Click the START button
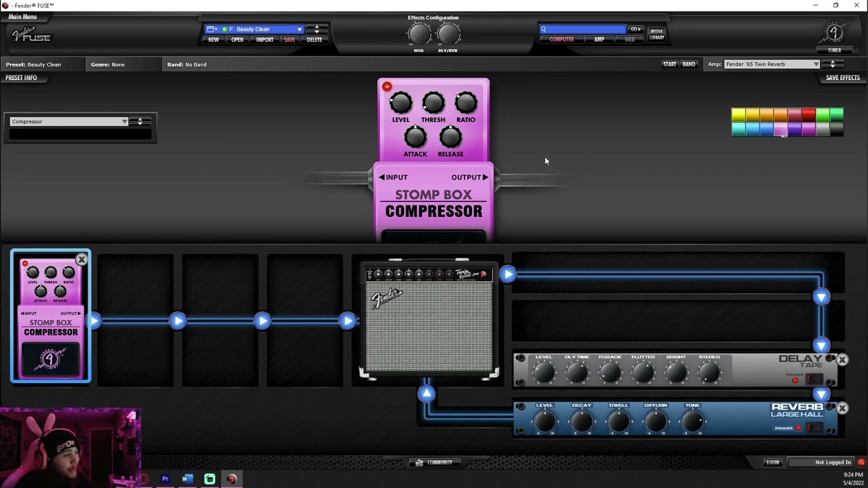 [x=669, y=64]
